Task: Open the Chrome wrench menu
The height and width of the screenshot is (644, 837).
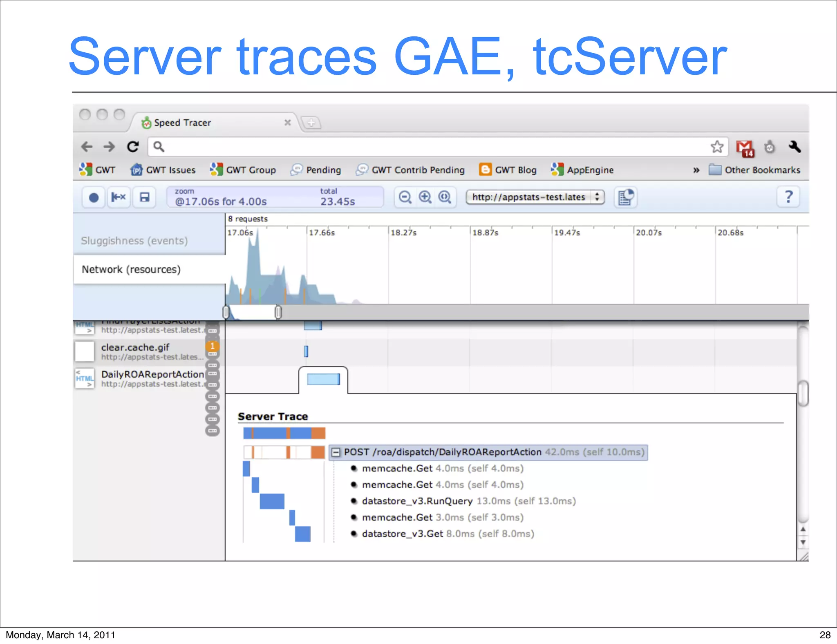Action: pyautogui.click(x=794, y=147)
